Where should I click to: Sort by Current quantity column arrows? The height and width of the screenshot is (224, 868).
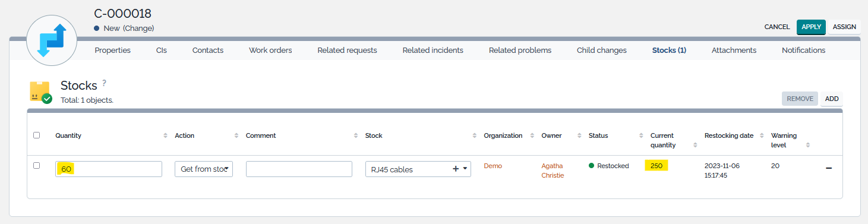point(695,145)
